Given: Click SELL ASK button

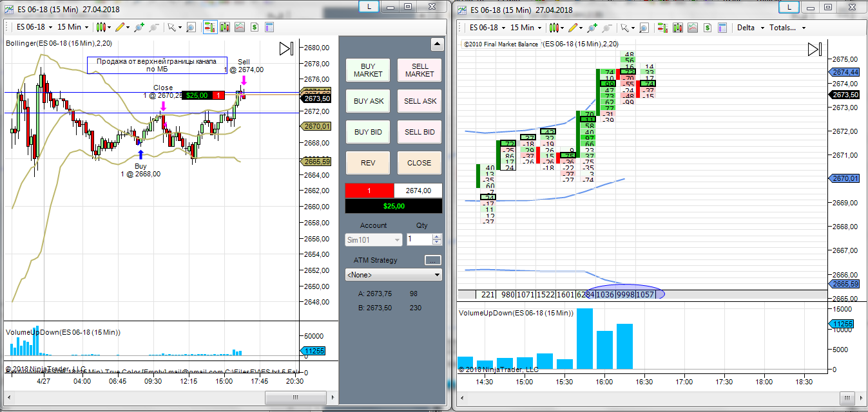Looking at the screenshot, I should click(x=420, y=101).
